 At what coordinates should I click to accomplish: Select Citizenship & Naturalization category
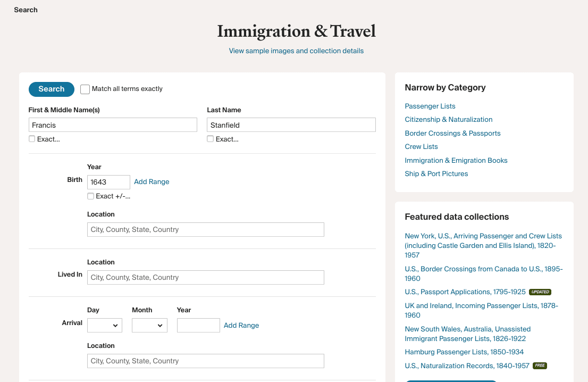pos(449,119)
